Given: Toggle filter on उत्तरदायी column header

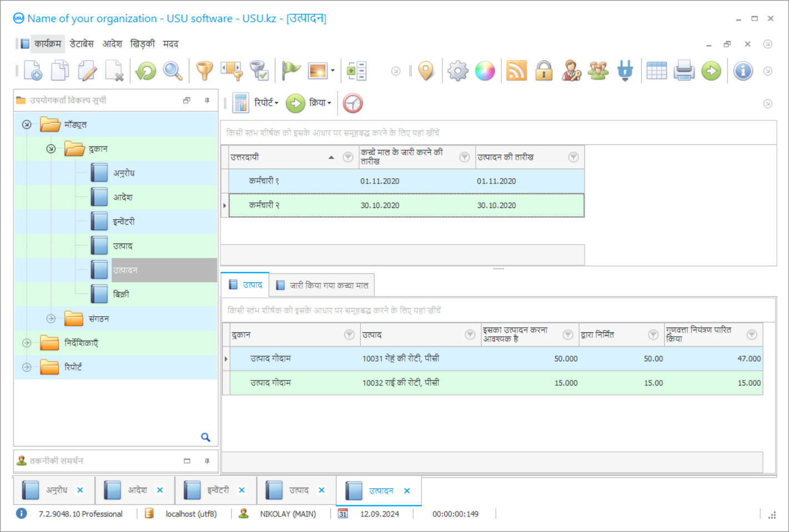Looking at the screenshot, I should tap(348, 158).
